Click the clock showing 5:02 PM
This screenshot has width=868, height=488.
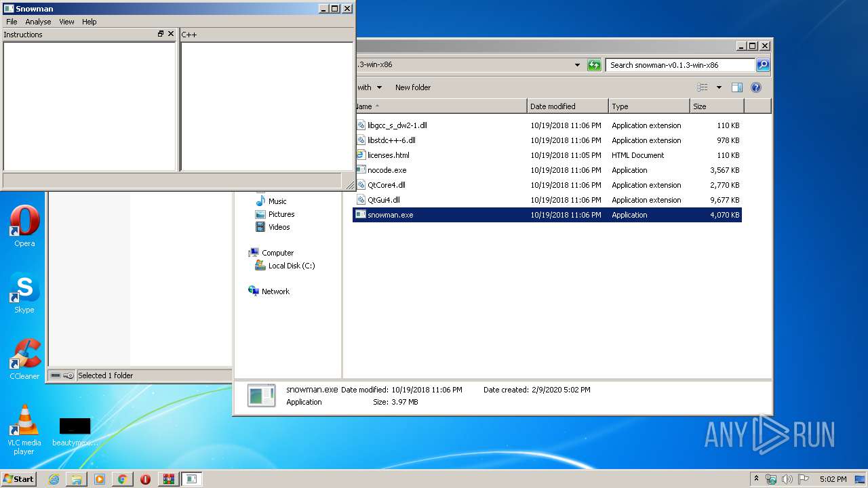pos(833,479)
